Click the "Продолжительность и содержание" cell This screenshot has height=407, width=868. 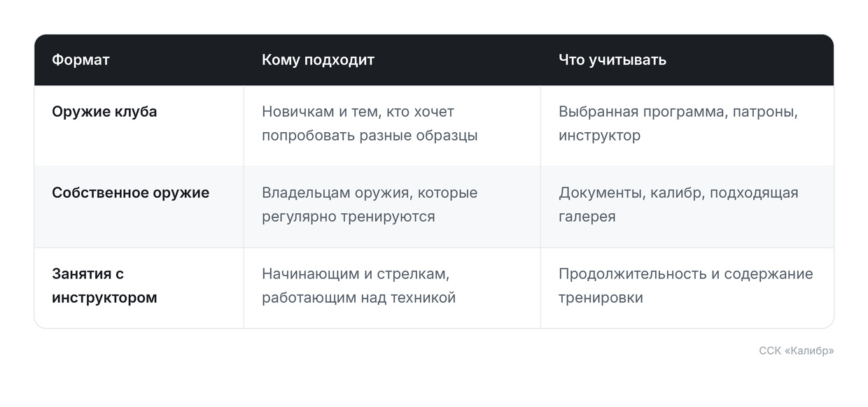tap(685, 286)
